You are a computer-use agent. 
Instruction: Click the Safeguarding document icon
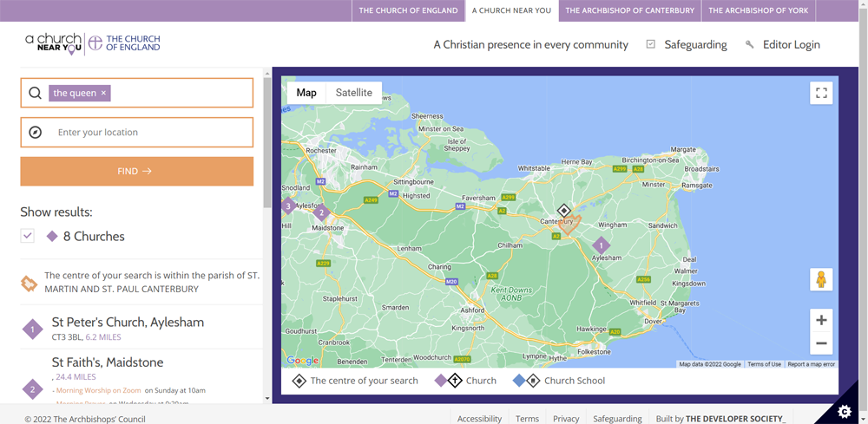(651, 45)
